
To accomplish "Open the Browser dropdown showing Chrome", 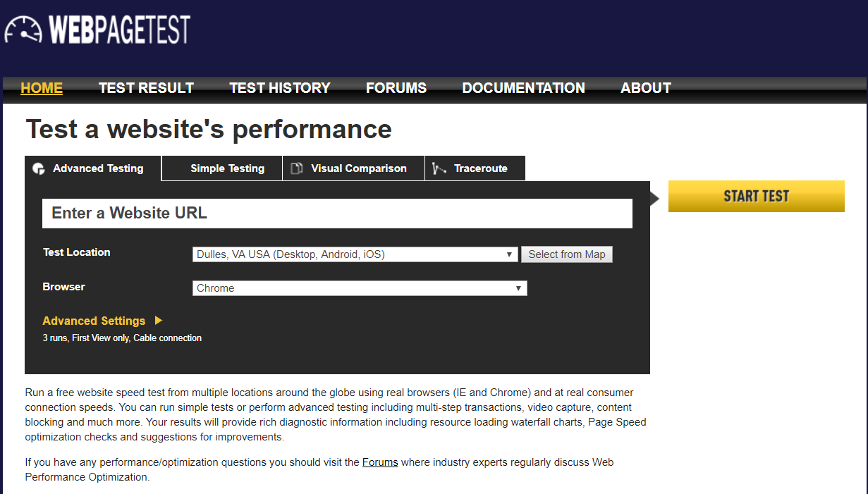I will click(360, 288).
